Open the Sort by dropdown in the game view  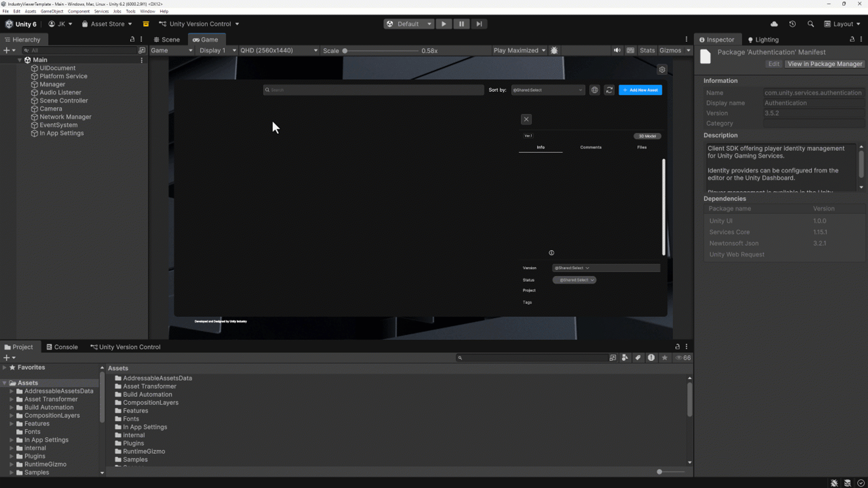pyautogui.click(x=548, y=90)
